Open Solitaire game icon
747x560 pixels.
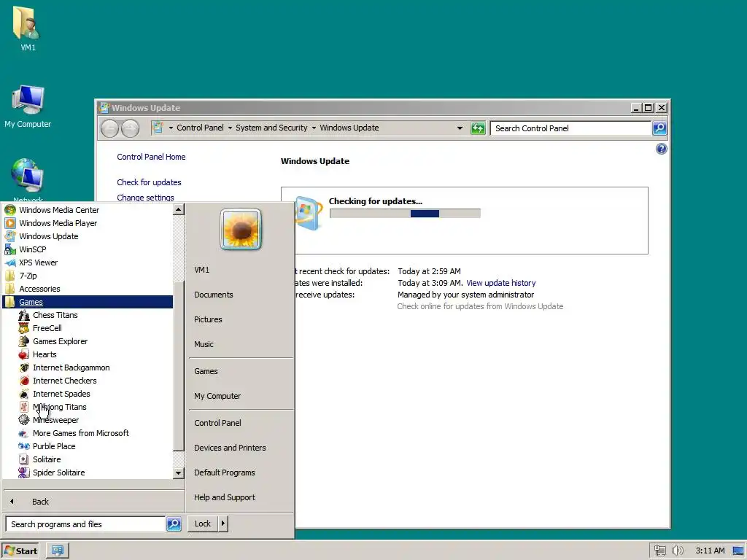24,459
